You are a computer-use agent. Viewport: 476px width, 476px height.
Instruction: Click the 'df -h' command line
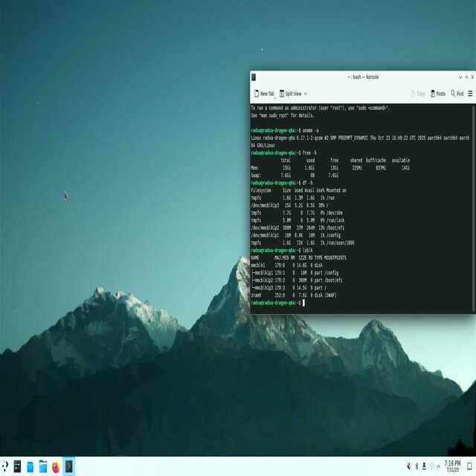(x=281, y=183)
